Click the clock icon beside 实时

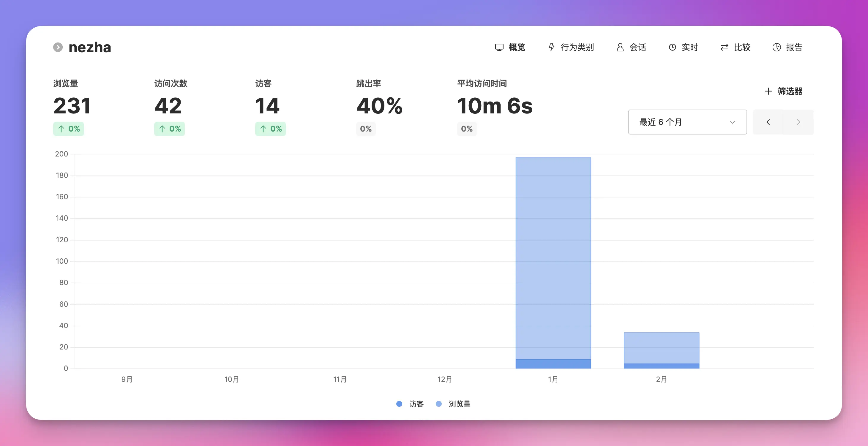click(x=672, y=47)
